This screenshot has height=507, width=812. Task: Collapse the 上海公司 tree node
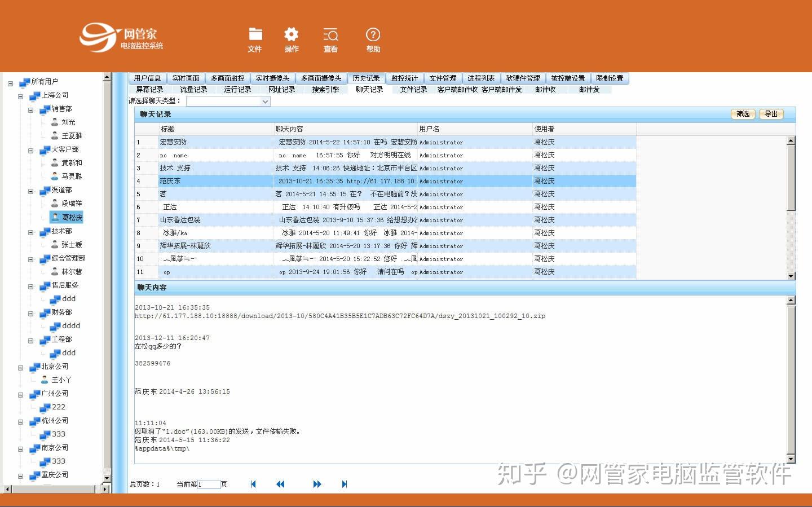(20, 96)
